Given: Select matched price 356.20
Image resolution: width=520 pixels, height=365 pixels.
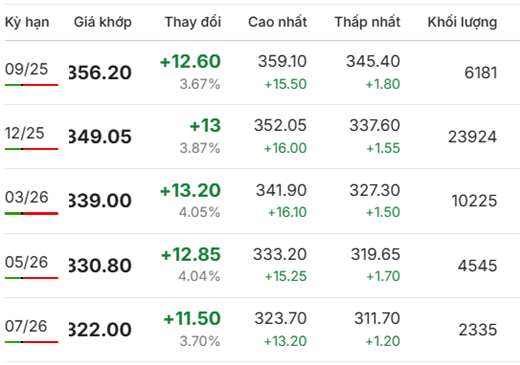Looking at the screenshot, I should [100, 73].
